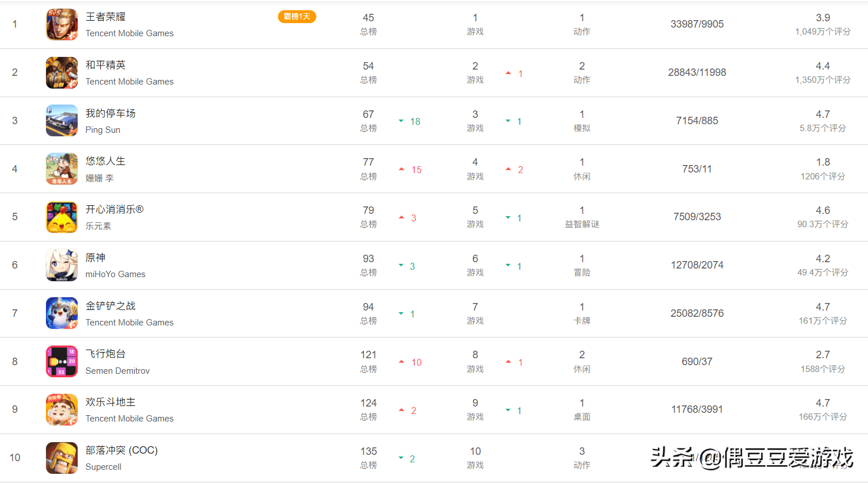Open the 欢乐斗地主 title link
The width and height of the screenshot is (868, 483).
click(x=110, y=402)
